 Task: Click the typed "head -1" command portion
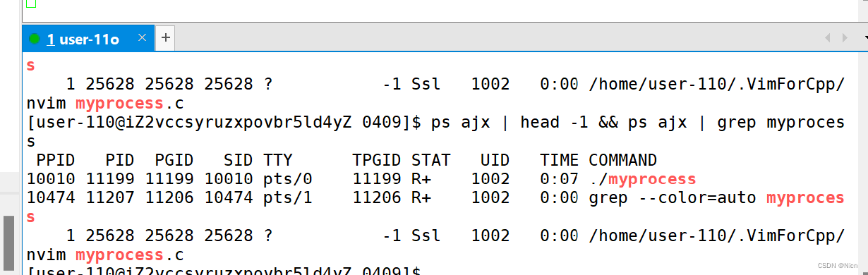click(554, 123)
